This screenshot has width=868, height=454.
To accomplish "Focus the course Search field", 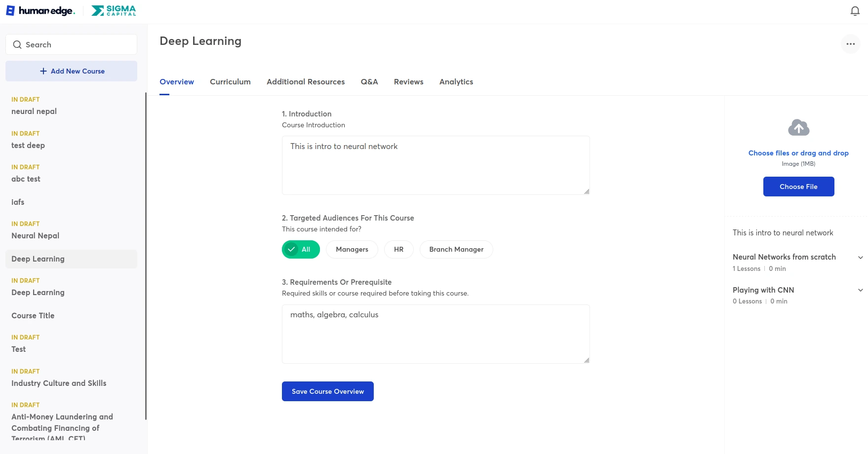I will 71,44.
